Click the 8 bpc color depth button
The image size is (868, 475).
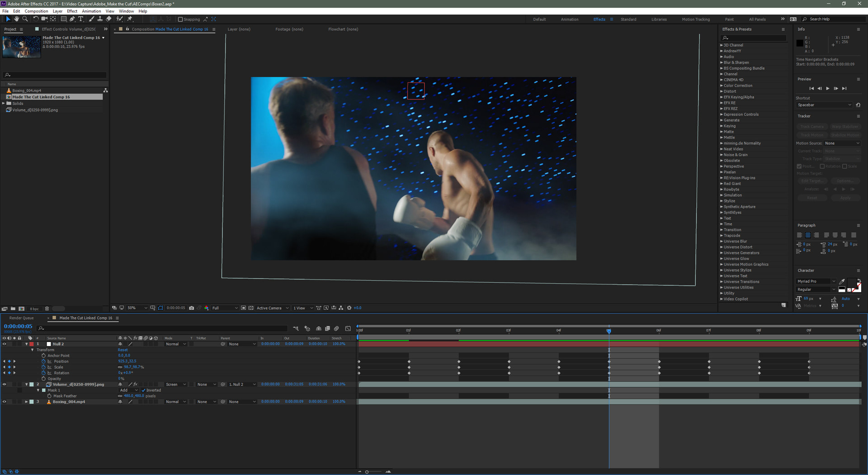[x=34, y=309]
